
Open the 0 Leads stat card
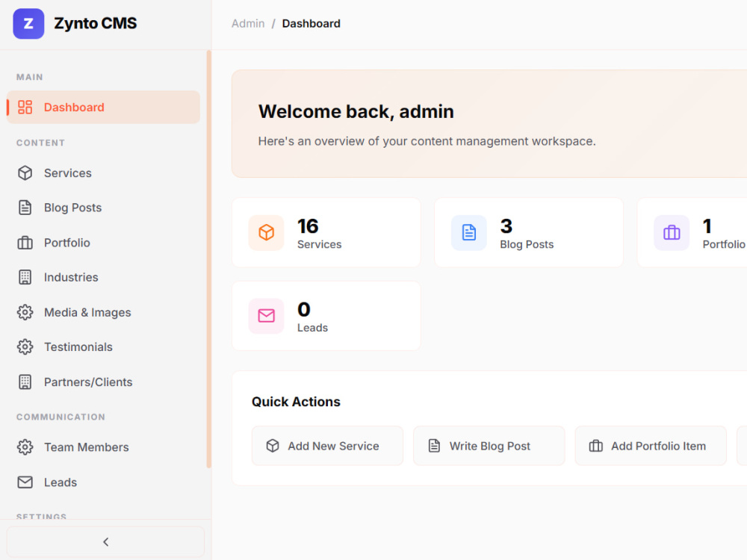(x=326, y=316)
